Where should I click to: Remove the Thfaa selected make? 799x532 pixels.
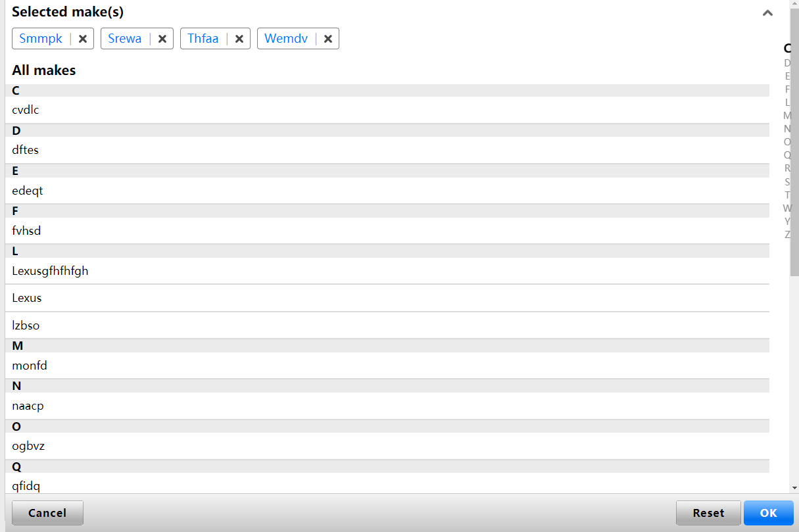239,39
